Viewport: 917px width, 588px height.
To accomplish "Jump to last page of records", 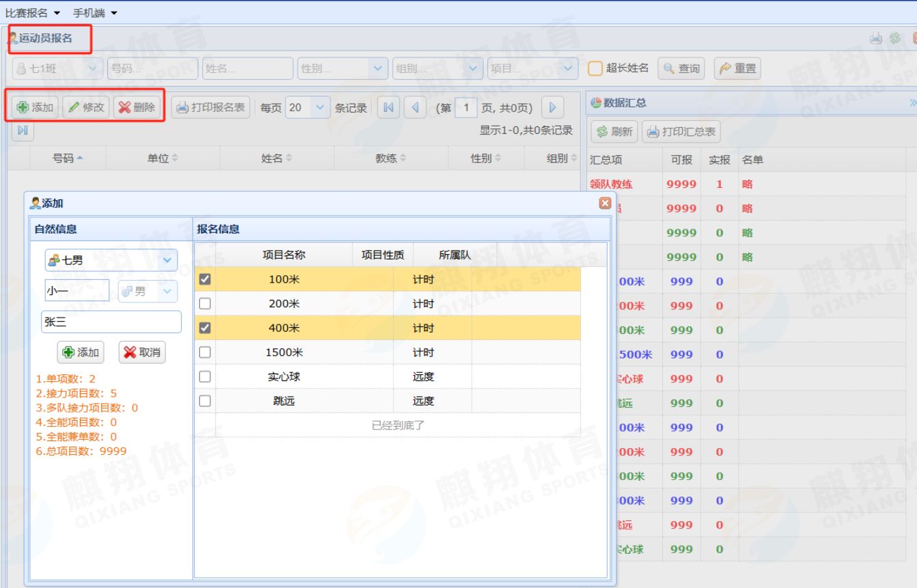I will [x=22, y=130].
